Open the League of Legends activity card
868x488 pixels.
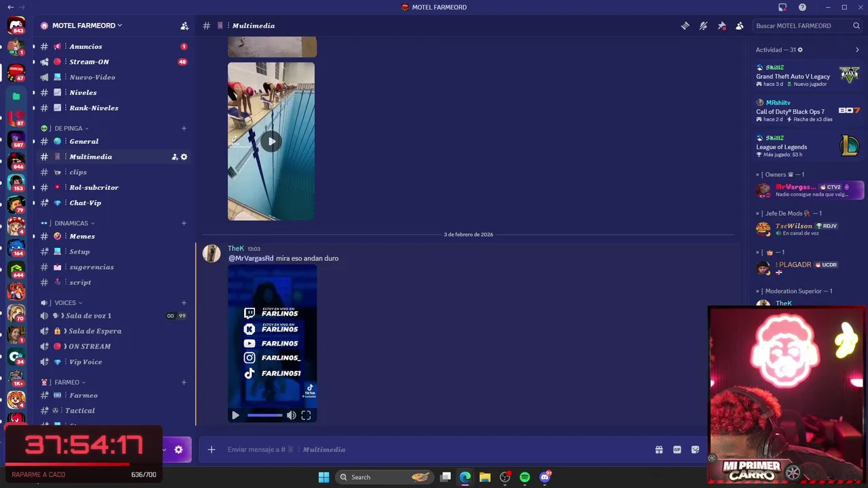pos(808,146)
